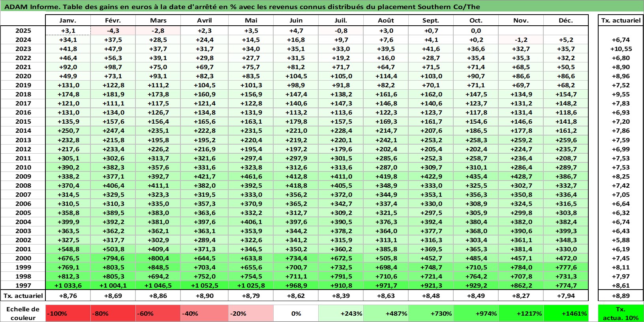The height and width of the screenshot is (322, 644).
Task: Click the 2020 Août cell '+114,4'
Action: tap(386, 76)
